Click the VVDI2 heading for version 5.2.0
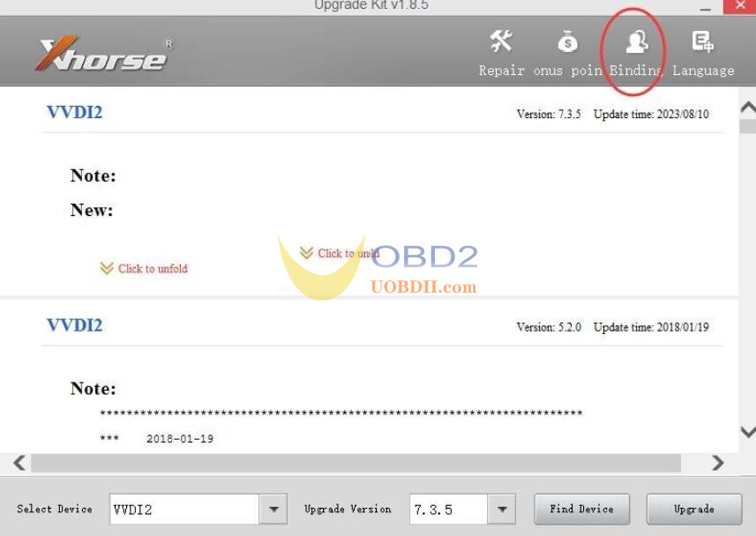The height and width of the screenshot is (536, 756). click(75, 325)
